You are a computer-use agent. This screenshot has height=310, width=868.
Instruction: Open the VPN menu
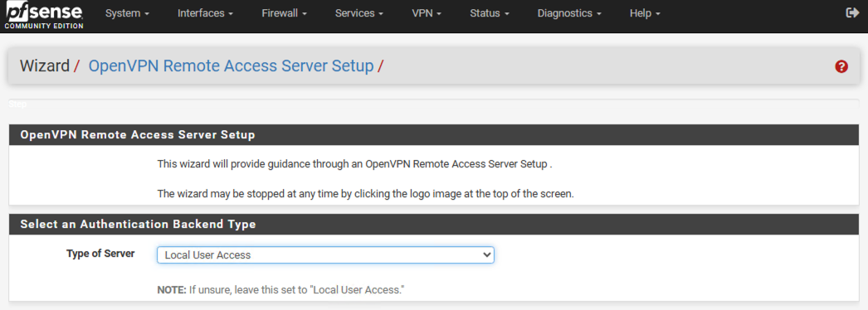click(427, 13)
